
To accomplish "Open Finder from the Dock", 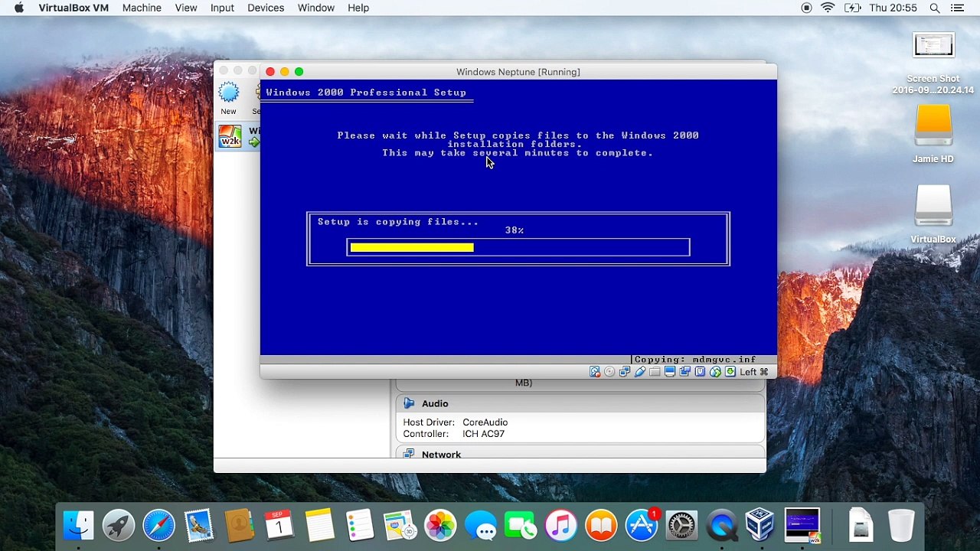I will pos(78,525).
